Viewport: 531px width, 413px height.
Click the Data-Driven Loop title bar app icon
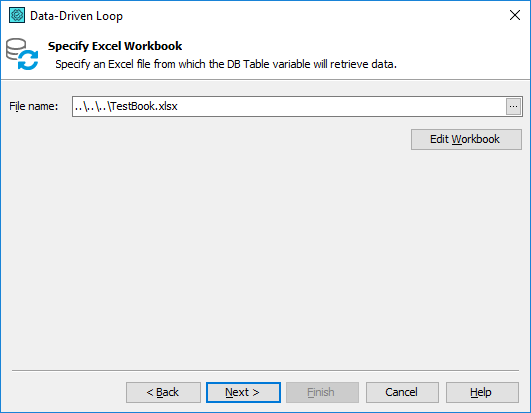coord(17,15)
